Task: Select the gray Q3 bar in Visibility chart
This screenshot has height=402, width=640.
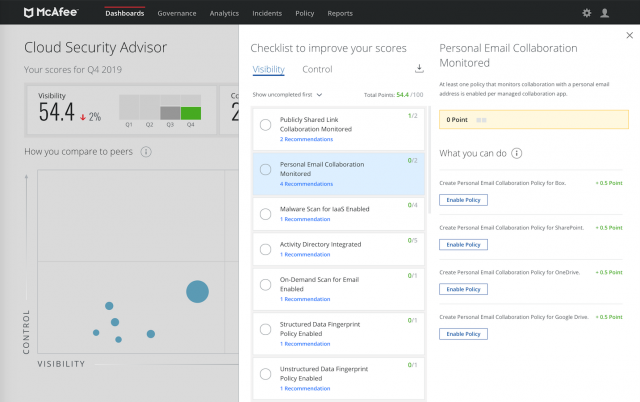Action: click(x=170, y=113)
